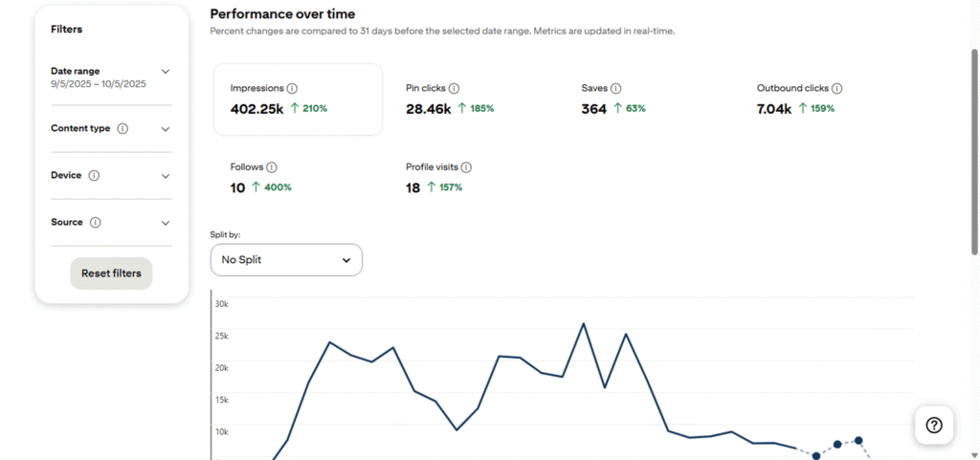Open the help question mark button
Screen dimensions: 980x460
[934, 426]
